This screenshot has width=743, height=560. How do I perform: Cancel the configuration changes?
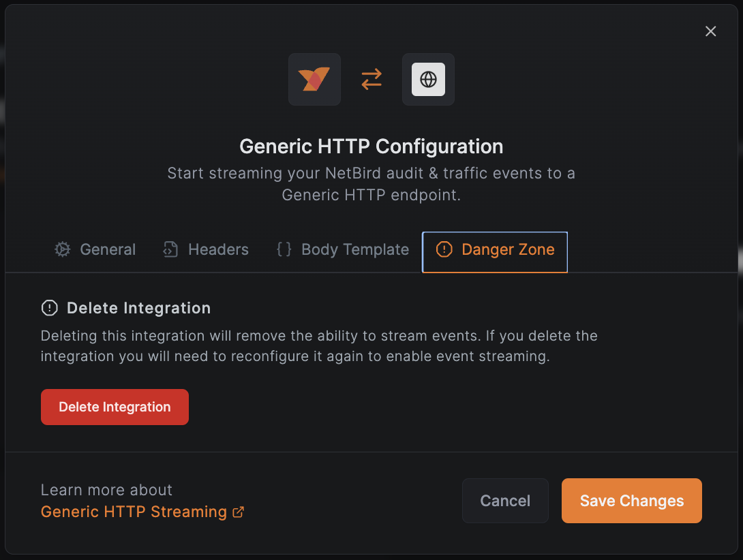505,501
